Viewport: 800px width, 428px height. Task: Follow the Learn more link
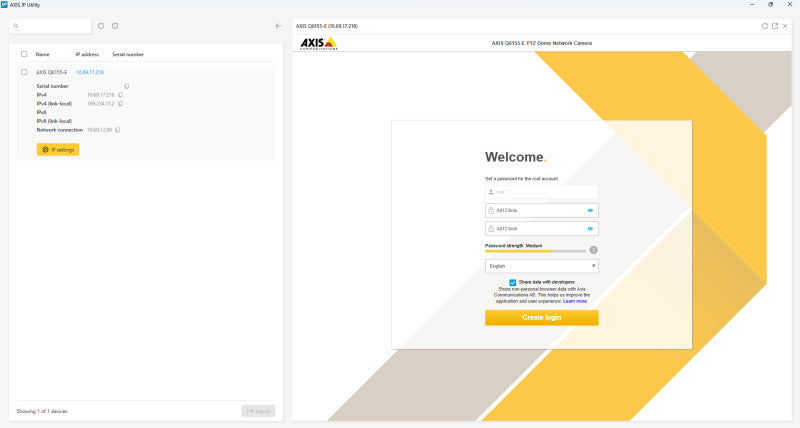tap(575, 301)
